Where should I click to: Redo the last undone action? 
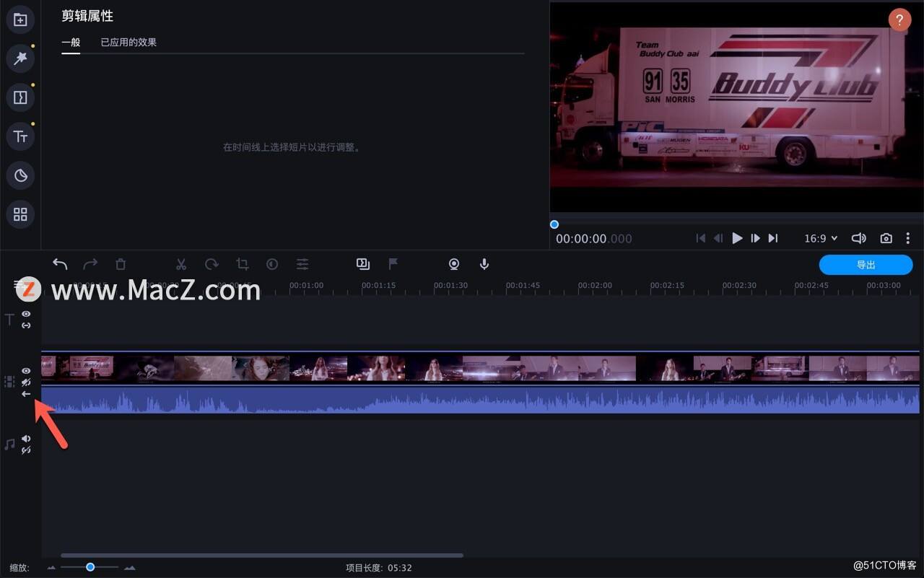tap(90, 264)
